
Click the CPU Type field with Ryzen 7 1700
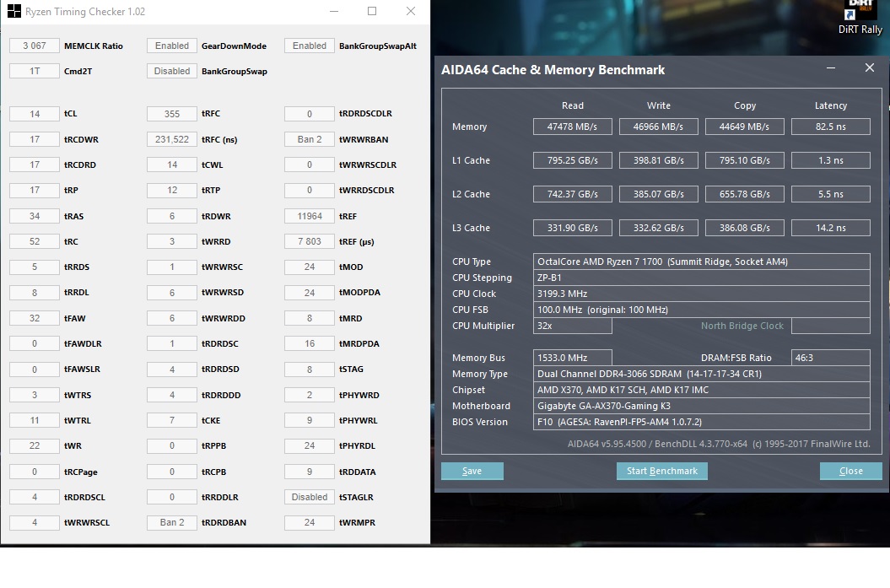[x=702, y=262]
